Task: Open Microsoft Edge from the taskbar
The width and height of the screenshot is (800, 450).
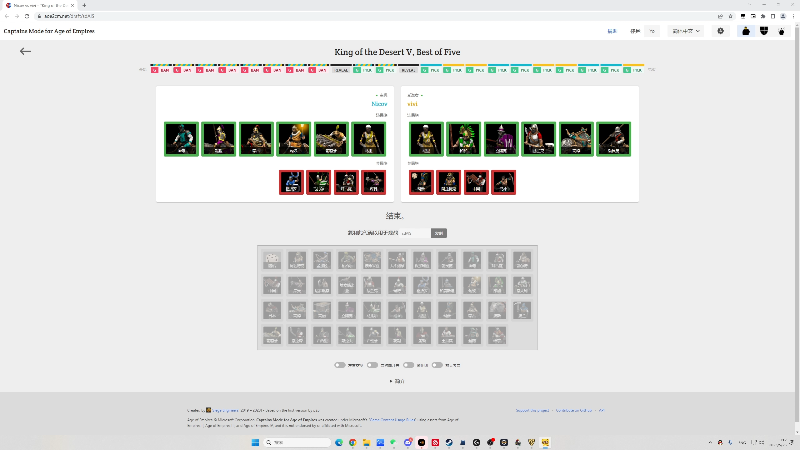Action: (339, 442)
